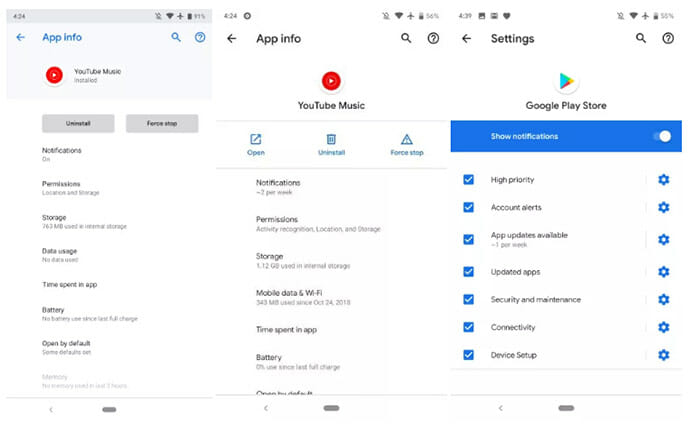The image size is (700, 438).
Task: Open Battery '0% use' row in middle screen
Action: [x=331, y=362]
